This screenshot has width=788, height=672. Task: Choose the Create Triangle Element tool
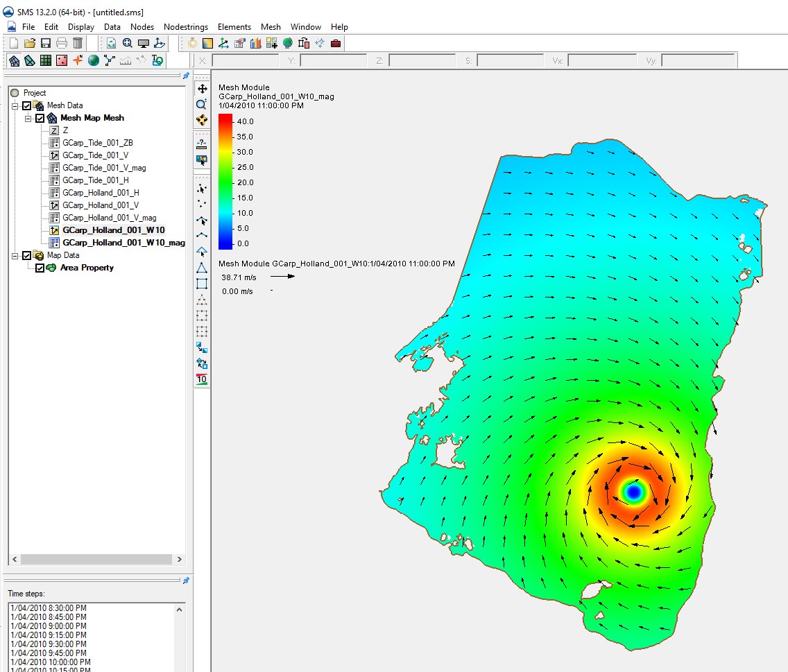click(202, 268)
